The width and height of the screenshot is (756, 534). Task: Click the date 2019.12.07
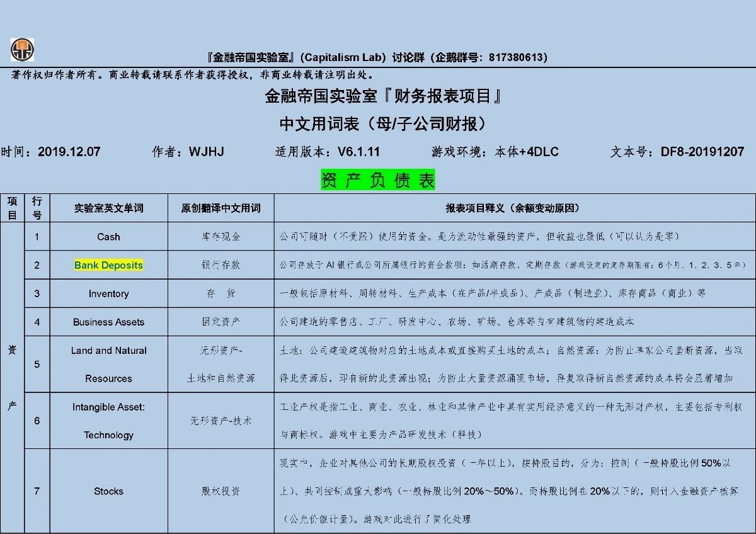69,152
